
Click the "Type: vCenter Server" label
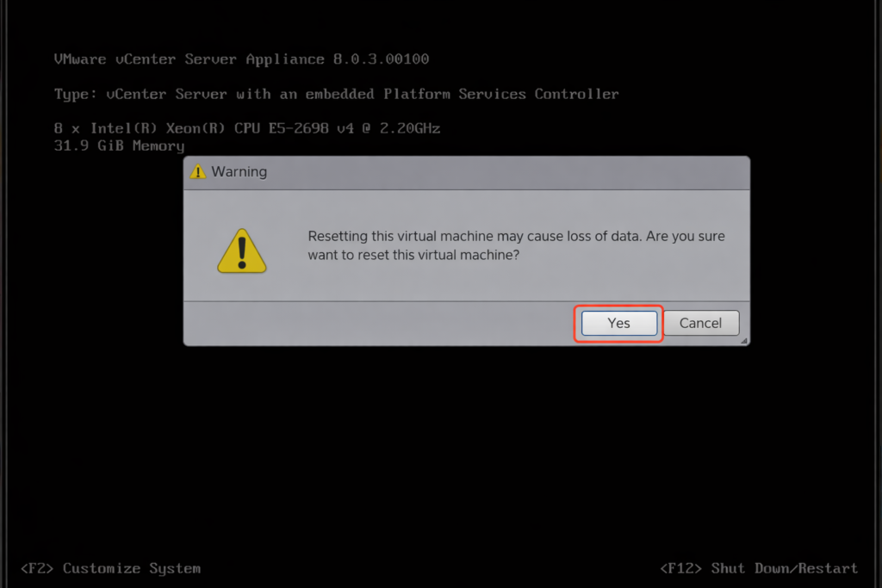(x=140, y=94)
